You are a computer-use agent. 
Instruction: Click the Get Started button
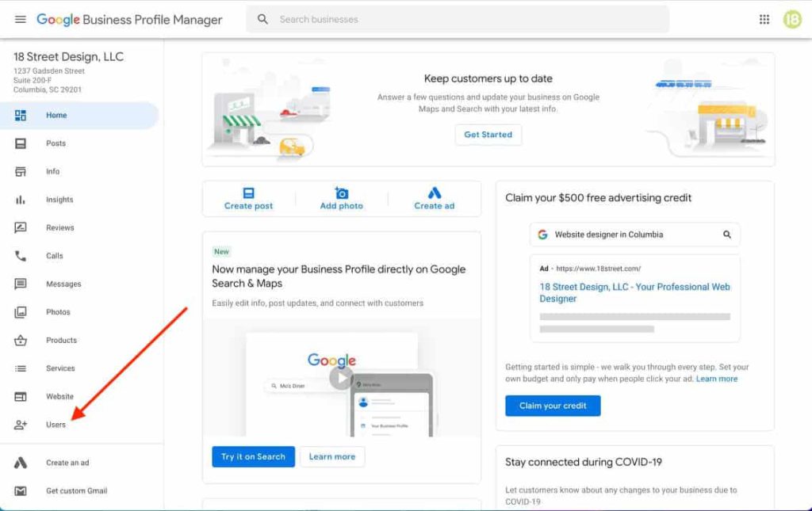point(488,135)
